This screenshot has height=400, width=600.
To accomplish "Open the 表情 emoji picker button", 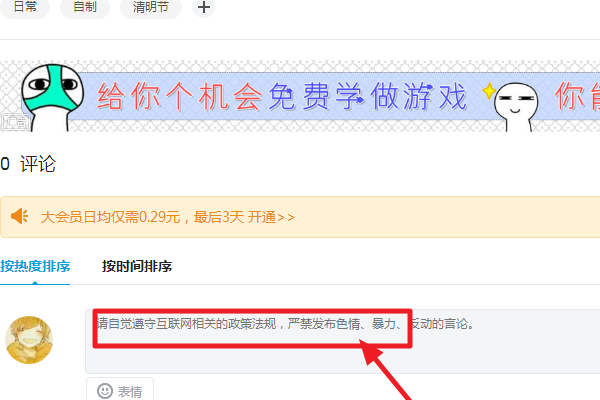I will tap(120, 390).
